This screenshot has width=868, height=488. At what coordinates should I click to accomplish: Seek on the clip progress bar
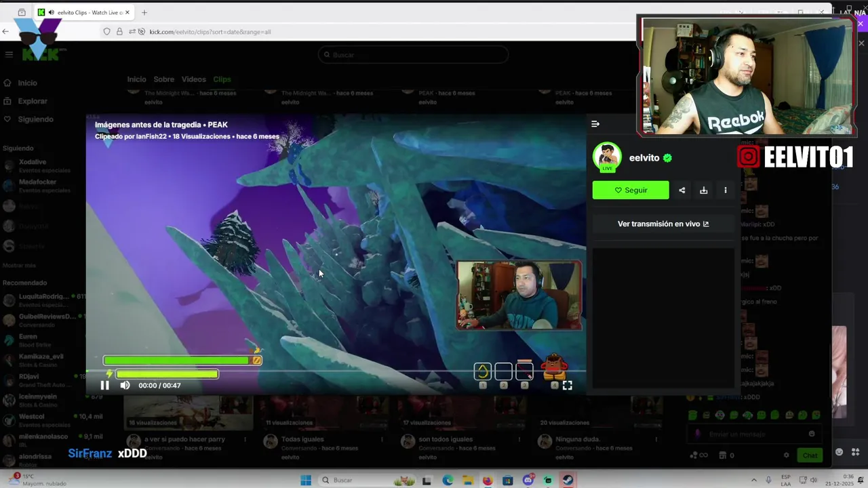point(336,371)
